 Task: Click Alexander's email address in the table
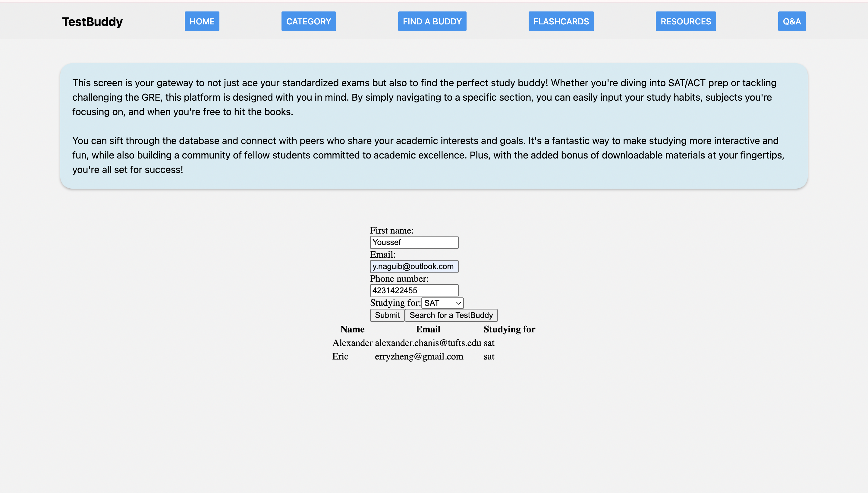[x=428, y=343]
